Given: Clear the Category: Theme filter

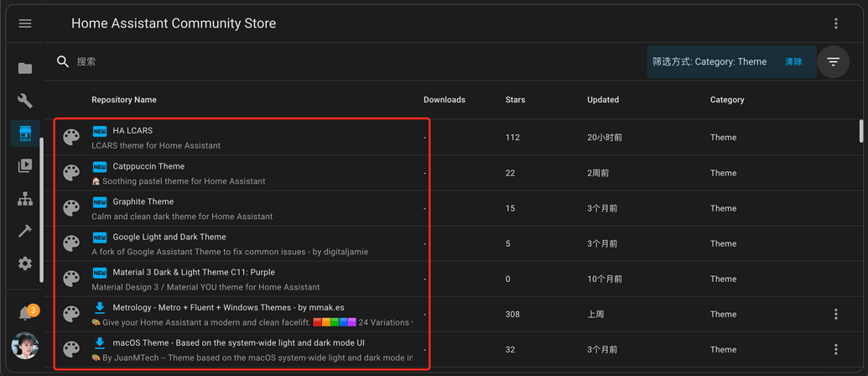Looking at the screenshot, I should coord(793,61).
